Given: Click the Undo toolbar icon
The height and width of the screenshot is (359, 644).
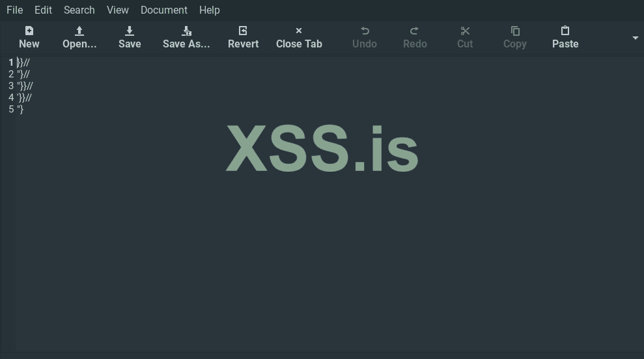Looking at the screenshot, I should [365, 31].
